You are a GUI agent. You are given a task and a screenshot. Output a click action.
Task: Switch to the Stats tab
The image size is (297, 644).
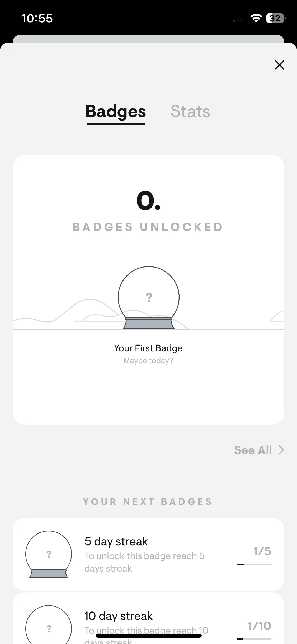pyautogui.click(x=190, y=111)
